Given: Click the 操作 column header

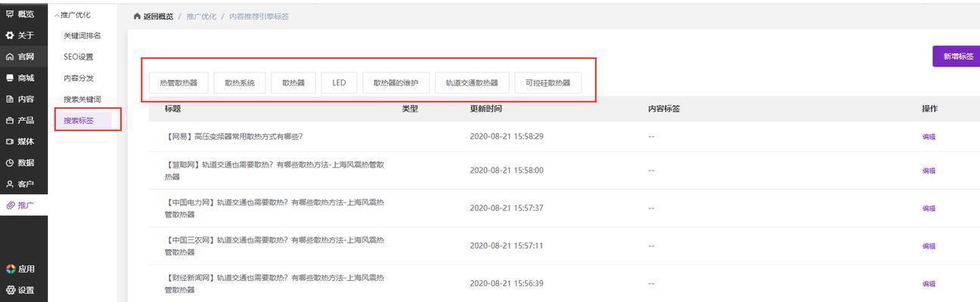Looking at the screenshot, I should (929, 109).
